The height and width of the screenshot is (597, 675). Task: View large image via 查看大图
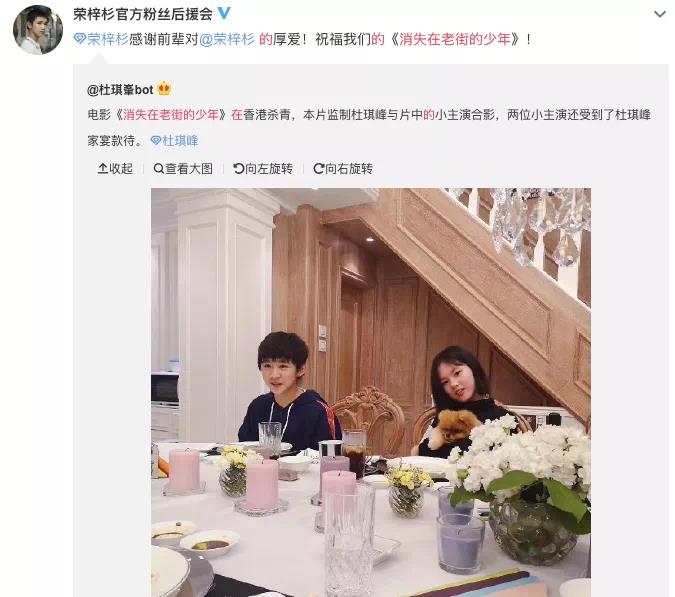pos(183,169)
